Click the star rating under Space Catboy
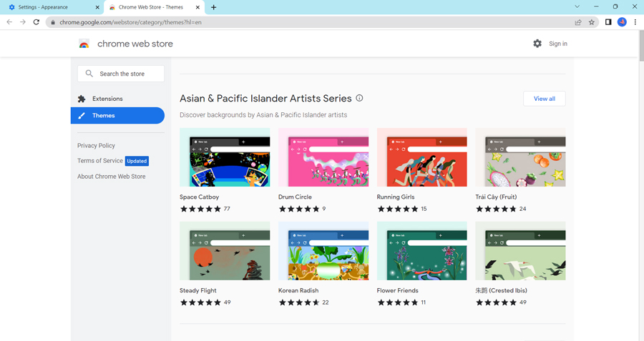This screenshot has height=341, width=644. pos(200,209)
